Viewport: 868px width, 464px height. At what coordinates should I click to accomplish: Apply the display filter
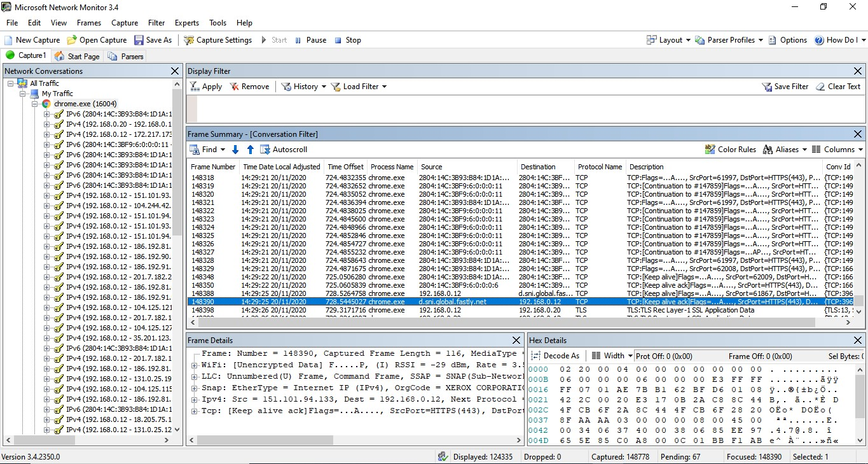pyautogui.click(x=206, y=87)
